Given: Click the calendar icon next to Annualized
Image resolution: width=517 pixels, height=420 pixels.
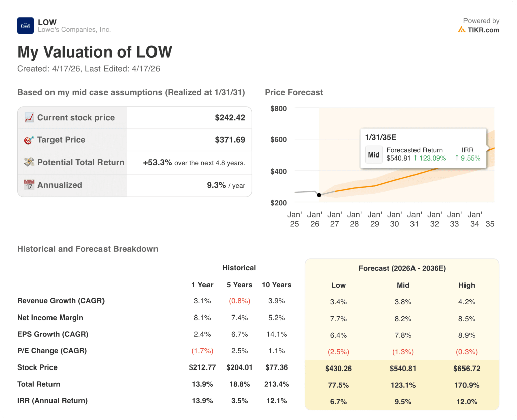Looking at the screenshot, I should [x=29, y=185].
